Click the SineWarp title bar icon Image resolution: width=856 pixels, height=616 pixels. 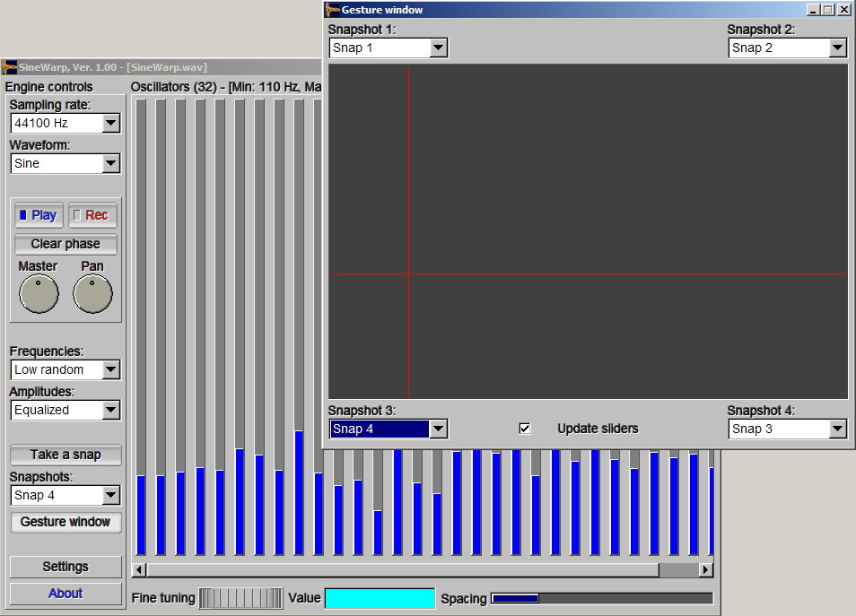10,67
